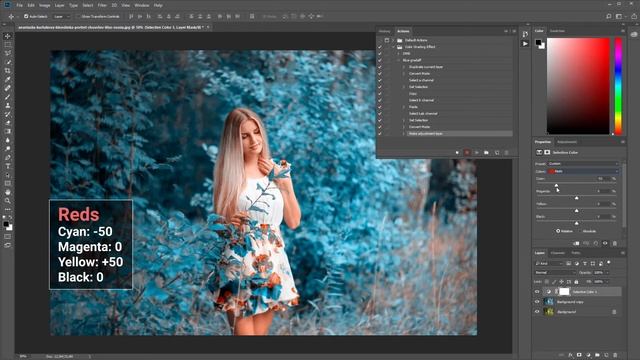Select the Move tool in the toolbox
The image size is (640, 360).
tap(7, 36)
